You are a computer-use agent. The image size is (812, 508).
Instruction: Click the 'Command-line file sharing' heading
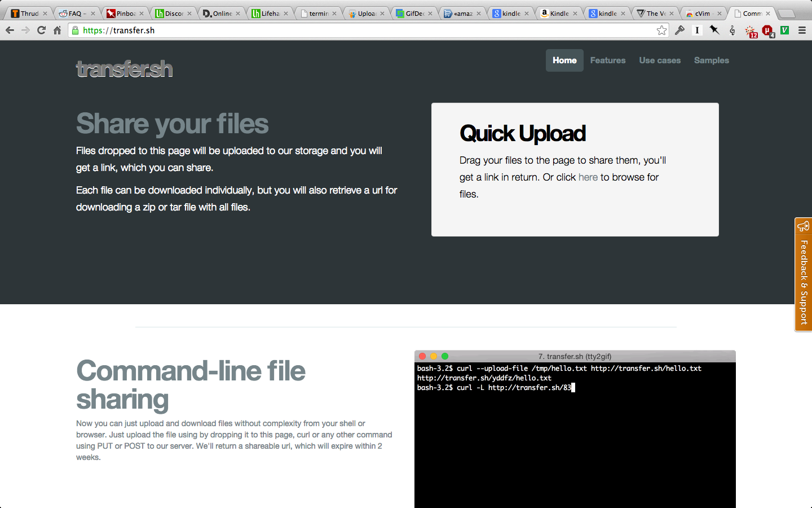click(x=191, y=385)
